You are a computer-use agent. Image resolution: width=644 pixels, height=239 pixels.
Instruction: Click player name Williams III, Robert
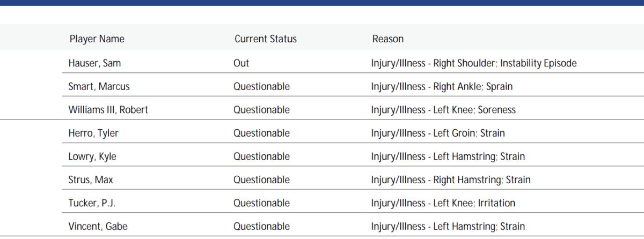(108, 110)
